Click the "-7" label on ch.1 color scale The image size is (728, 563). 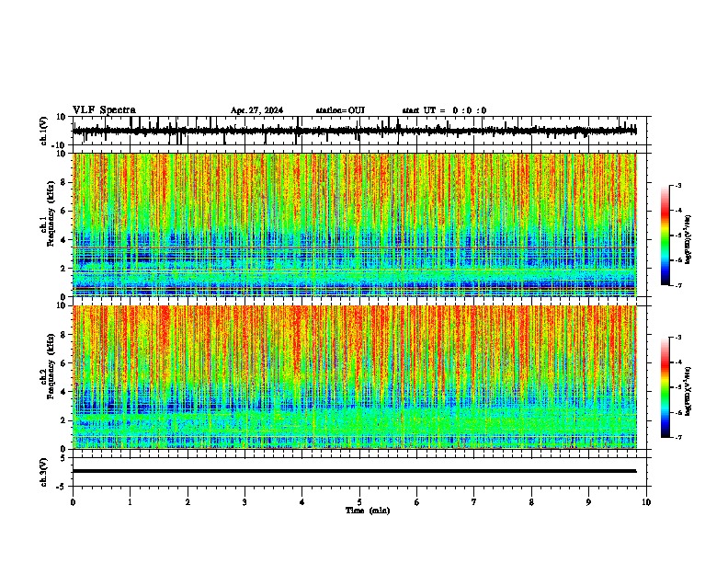[x=678, y=285]
